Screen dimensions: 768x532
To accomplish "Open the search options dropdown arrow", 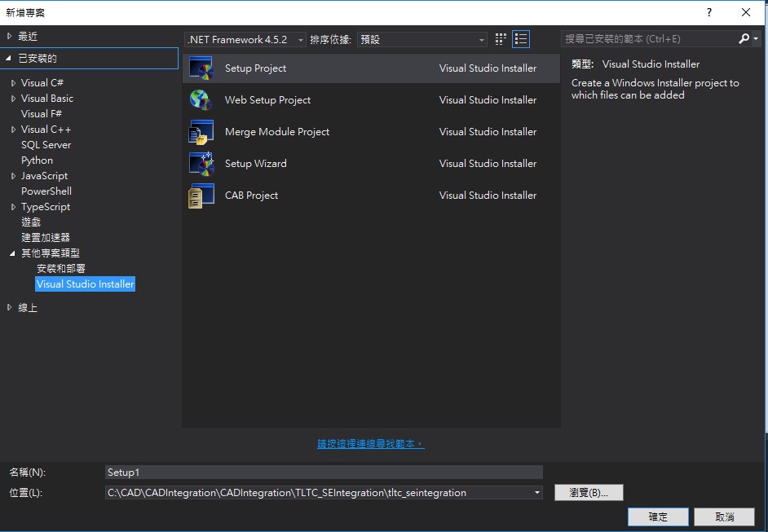I will [756, 38].
